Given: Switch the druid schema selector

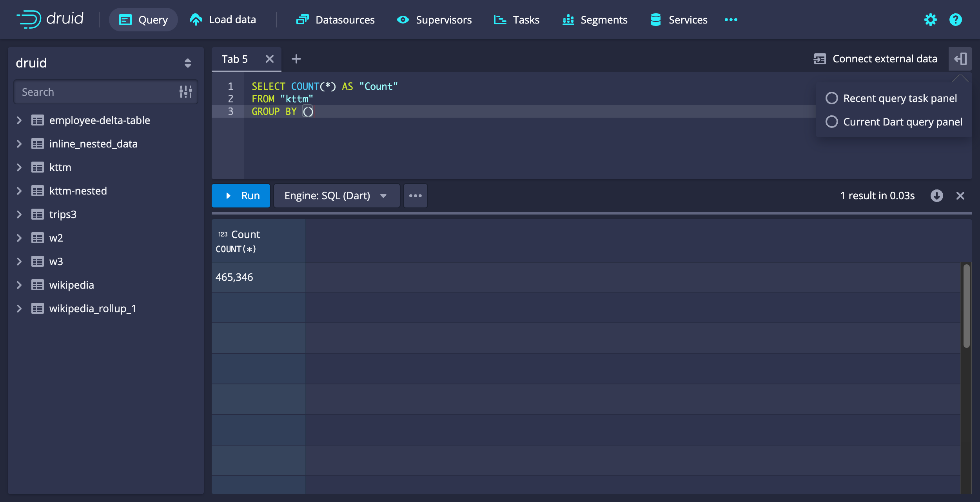Looking at the screenshot, I should pos(187,63).
